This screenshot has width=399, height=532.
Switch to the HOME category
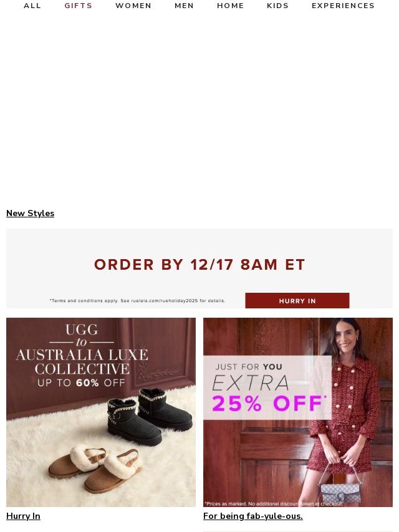[231, 6]
